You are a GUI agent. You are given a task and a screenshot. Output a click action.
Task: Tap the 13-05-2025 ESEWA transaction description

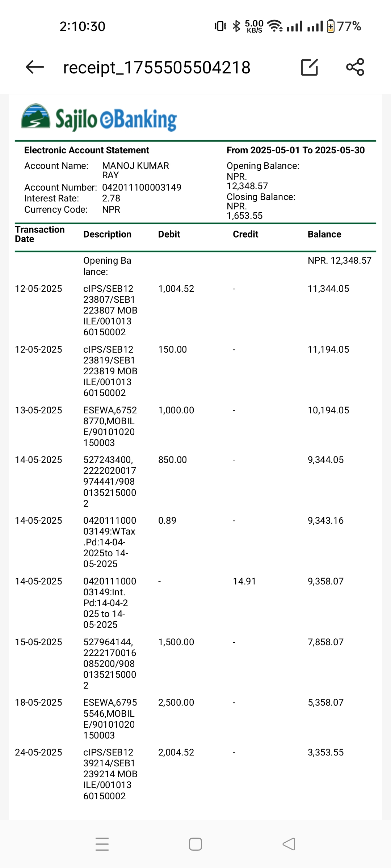110,426
